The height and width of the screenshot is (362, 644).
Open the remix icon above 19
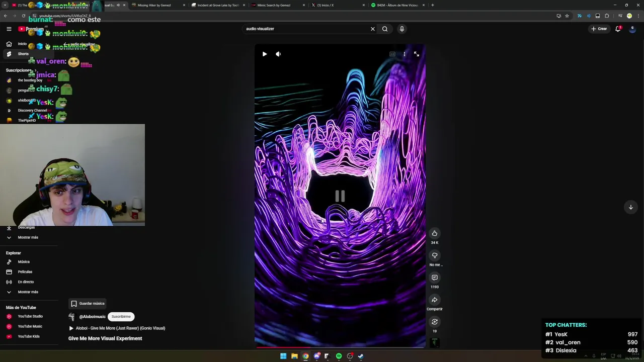tap(435, 322)
